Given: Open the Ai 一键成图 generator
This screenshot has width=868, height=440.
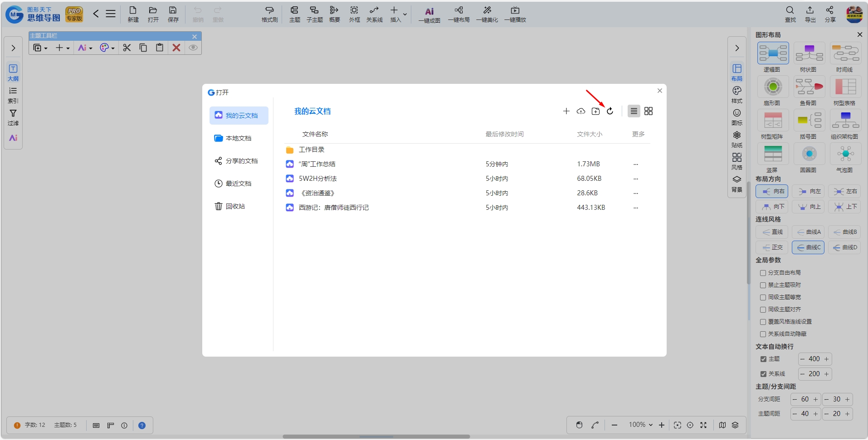Looking at the screenshot, I should pos(429,15).
